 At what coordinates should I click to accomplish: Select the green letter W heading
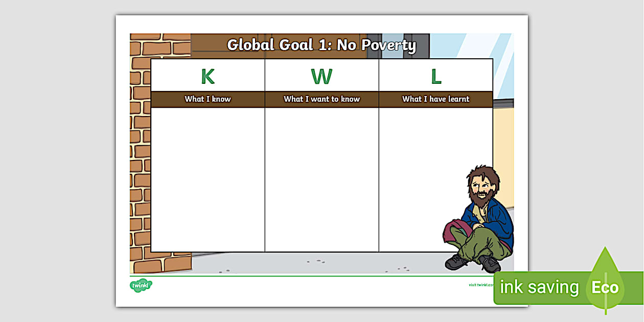pyautogui.click(x=322, y=76)
